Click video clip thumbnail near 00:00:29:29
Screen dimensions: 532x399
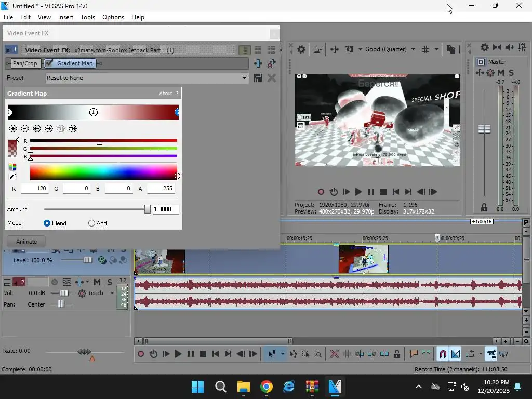point(363,260)
